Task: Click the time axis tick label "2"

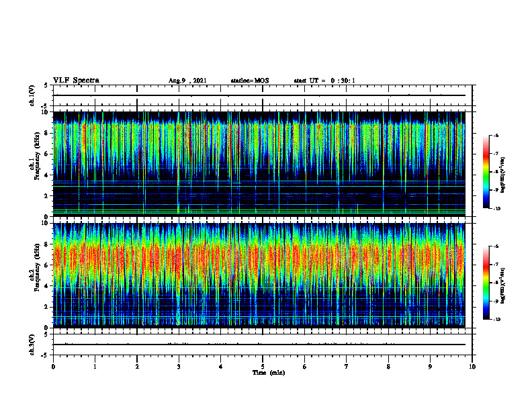Action: [x=137, y=367]
